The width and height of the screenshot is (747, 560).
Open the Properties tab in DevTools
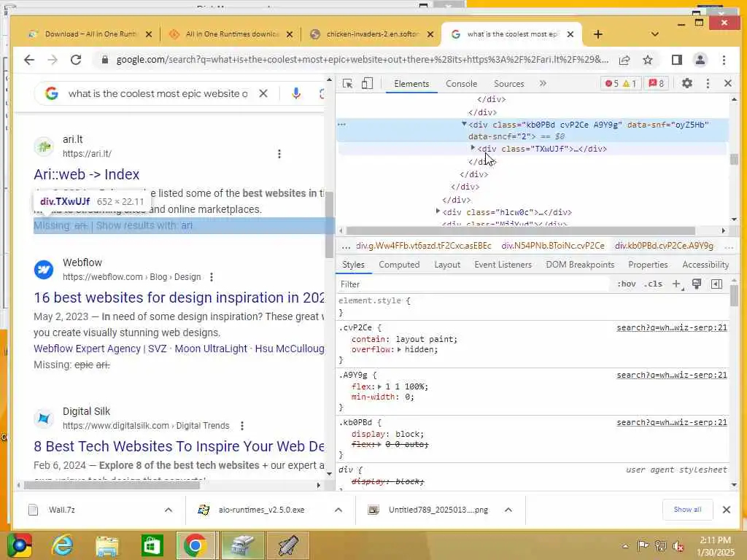(x=648, y=264)
